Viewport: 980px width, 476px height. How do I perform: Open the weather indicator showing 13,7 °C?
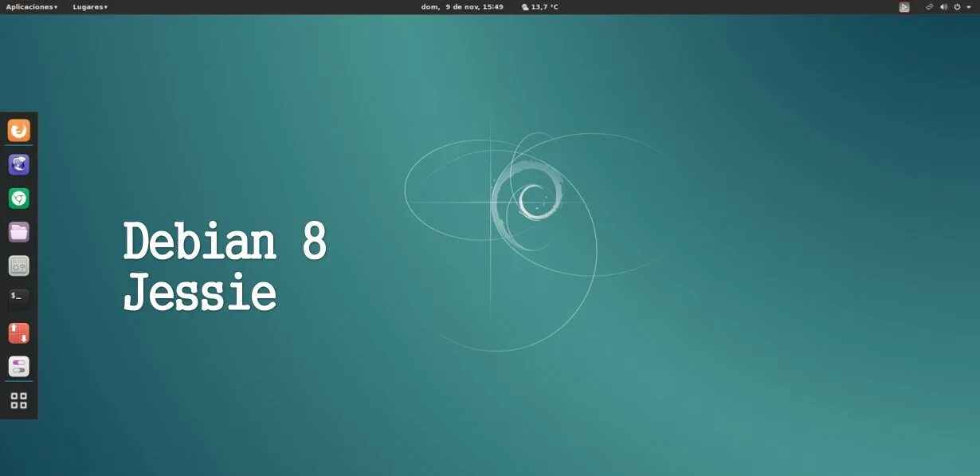tap(539, 6)
